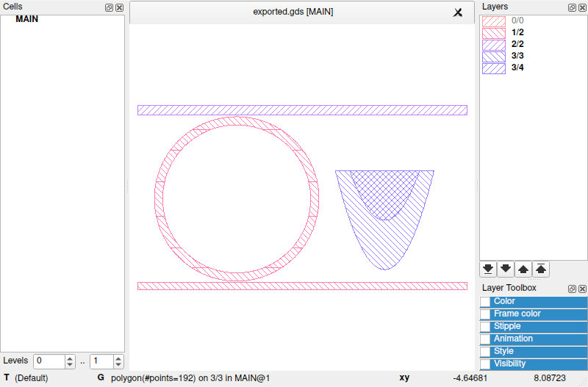The width and height of the screenshot is (588, 387).
Task: Toggle the Color section checkbox
Action: click(x=485, y=302)
